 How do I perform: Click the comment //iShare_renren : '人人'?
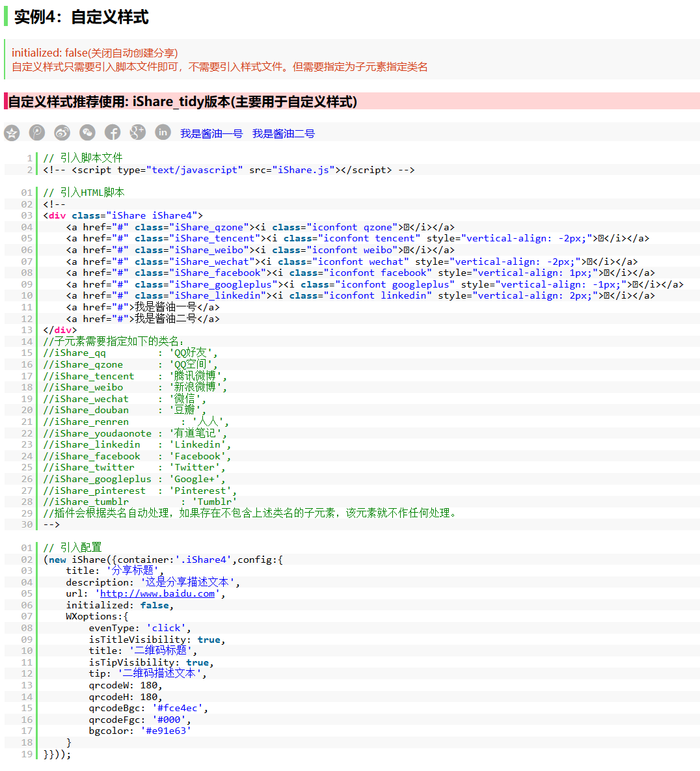[x=136, y=422]
